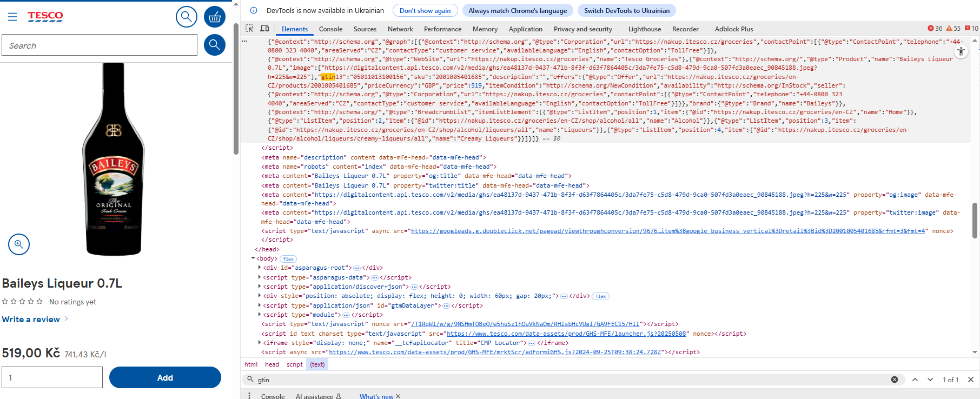
Task: Open the drawer three-dot menu
Action: [249, 396]
